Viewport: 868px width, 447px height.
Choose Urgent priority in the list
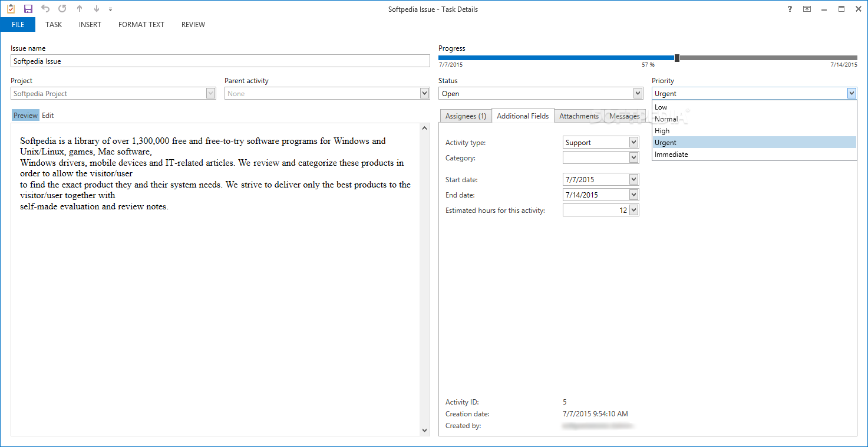754,143
